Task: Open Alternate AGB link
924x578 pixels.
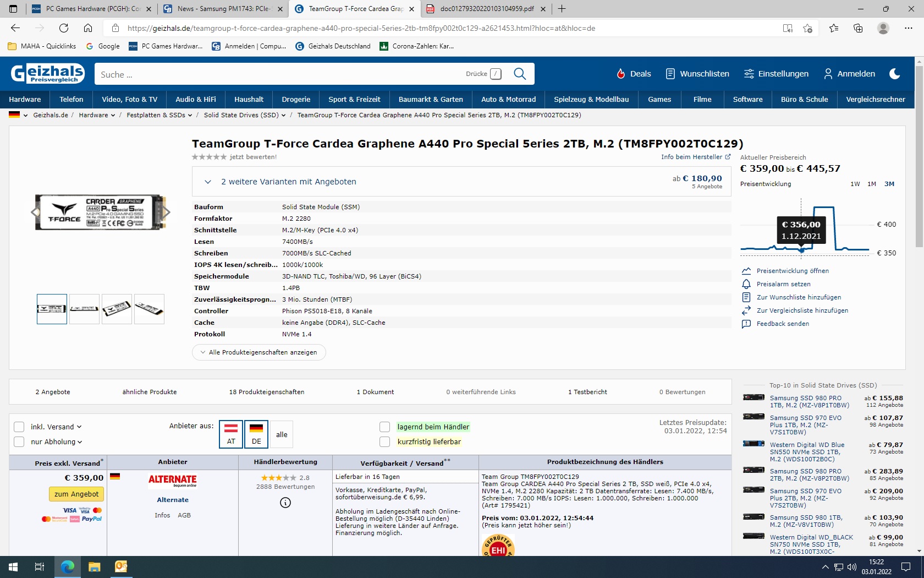Action: [x=184, y=515]
